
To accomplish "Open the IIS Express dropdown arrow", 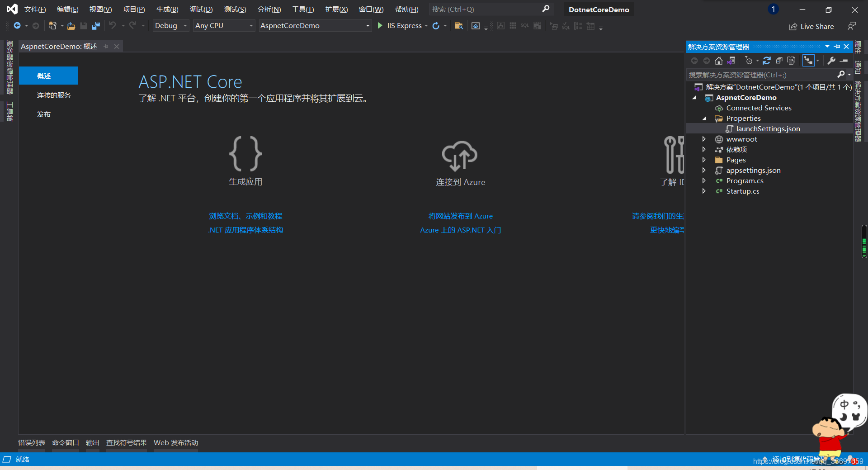I will pyautogui.click(x=426, y=26).
